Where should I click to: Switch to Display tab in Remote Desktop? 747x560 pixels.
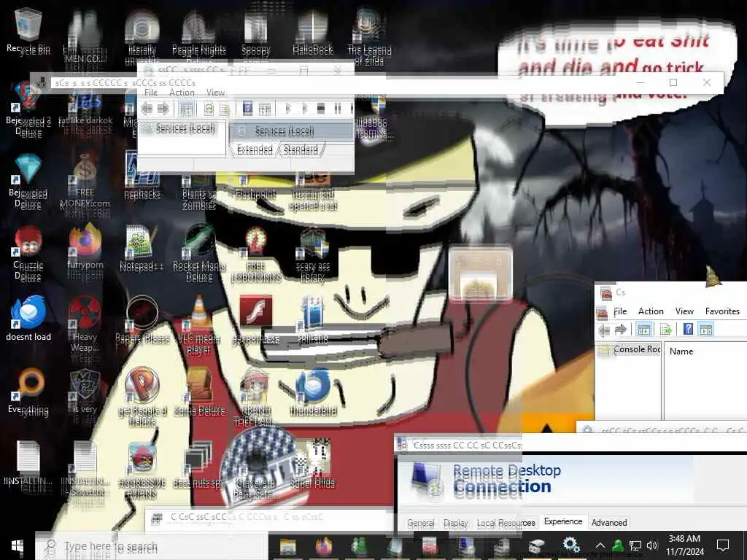[x=456, y=523]
